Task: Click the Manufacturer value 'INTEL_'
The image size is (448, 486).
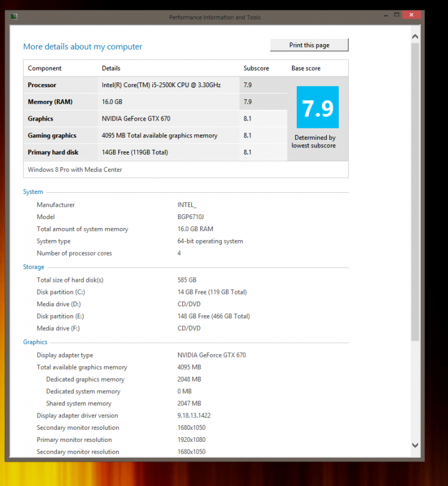Action: click(187, 205)
